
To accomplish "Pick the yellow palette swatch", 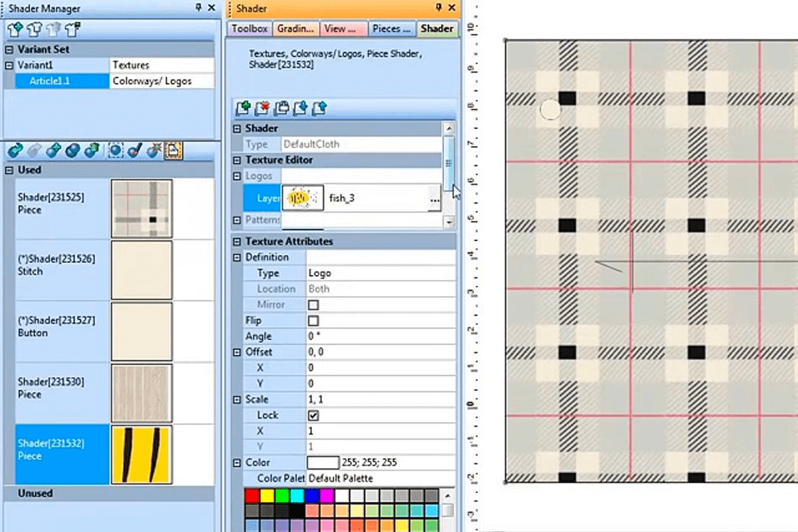I will 267,495.
